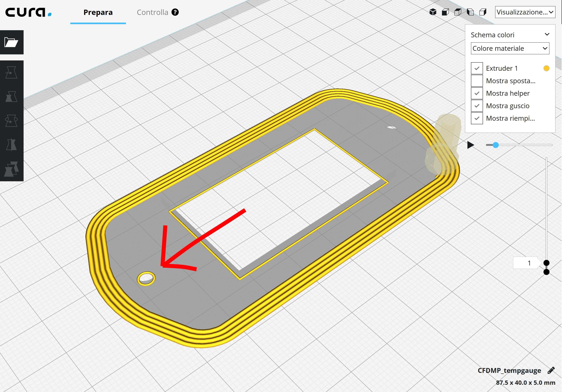Click the Schema colori label
The image size is (562, 392).
coord(492,35)
